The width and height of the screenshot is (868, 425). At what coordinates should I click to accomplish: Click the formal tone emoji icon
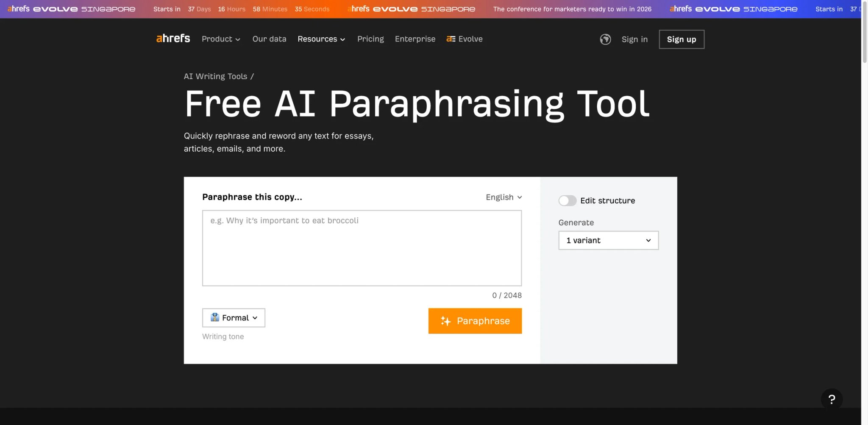pos(215,317)
